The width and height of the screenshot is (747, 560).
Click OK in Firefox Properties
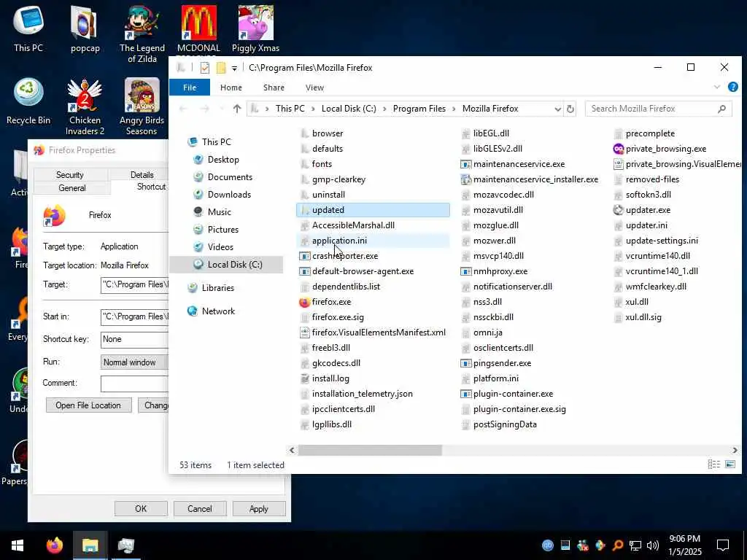click(x=141, y=508)
